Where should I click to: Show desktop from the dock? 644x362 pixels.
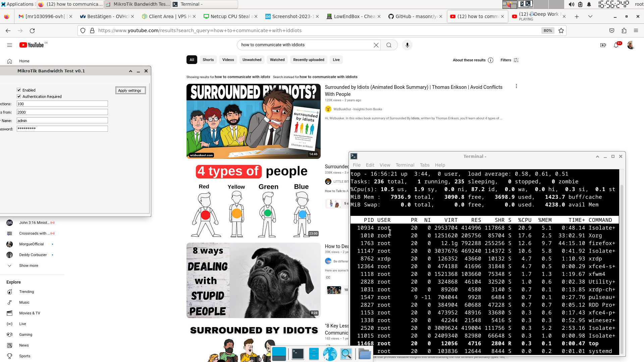point(279,354)
